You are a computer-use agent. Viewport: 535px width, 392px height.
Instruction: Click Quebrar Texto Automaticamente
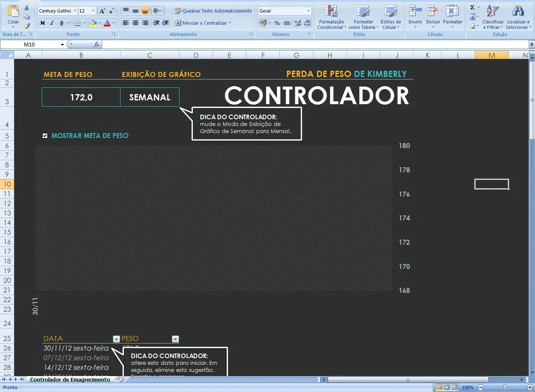point(213,11)
